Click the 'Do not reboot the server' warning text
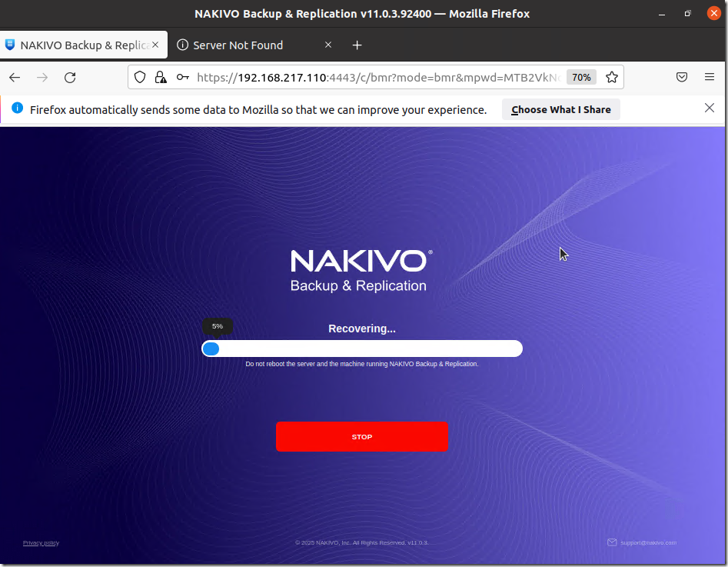The width and height of the screenshot is (728, 567). pyautogui.click(x=361, y=364)
